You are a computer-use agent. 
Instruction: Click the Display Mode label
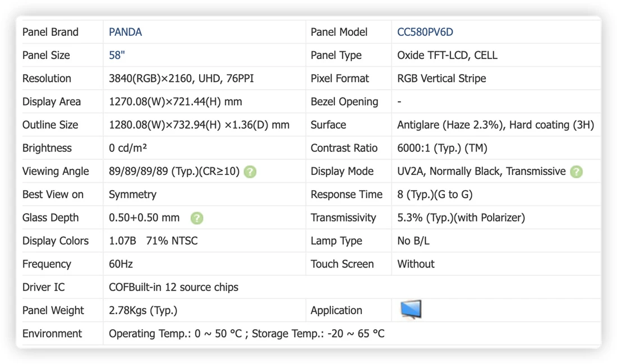pyautogui.click(x=342, y=171)
